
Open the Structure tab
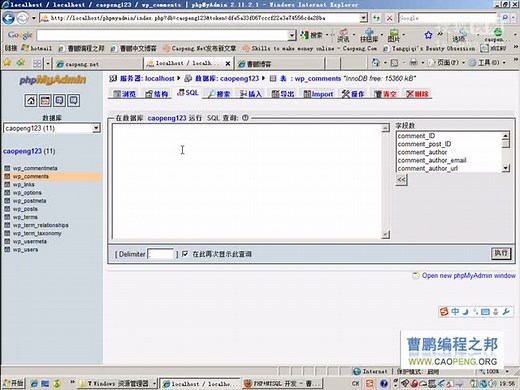tap(156, 94)
